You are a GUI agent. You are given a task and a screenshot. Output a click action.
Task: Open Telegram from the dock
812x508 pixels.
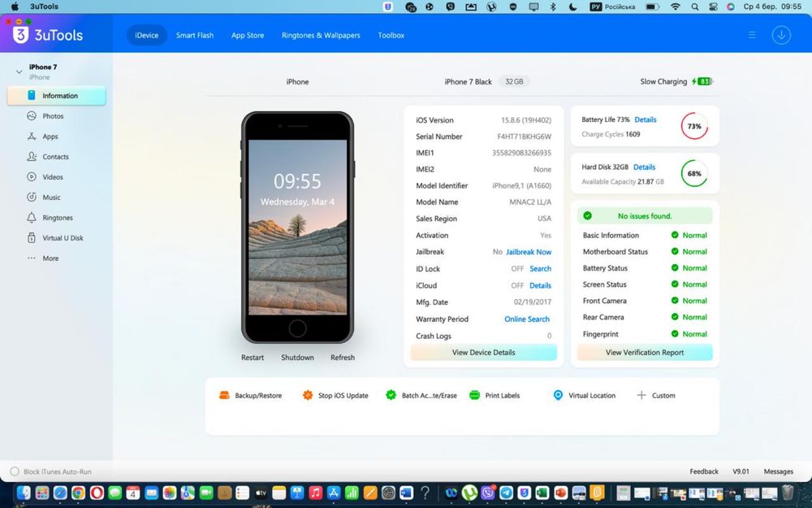click(x=506, y=493)
